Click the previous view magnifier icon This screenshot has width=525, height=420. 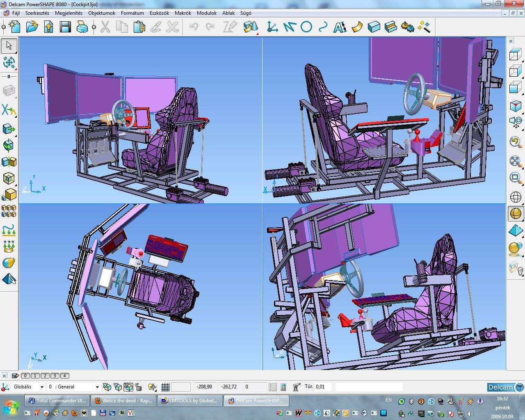click(516, 142)
